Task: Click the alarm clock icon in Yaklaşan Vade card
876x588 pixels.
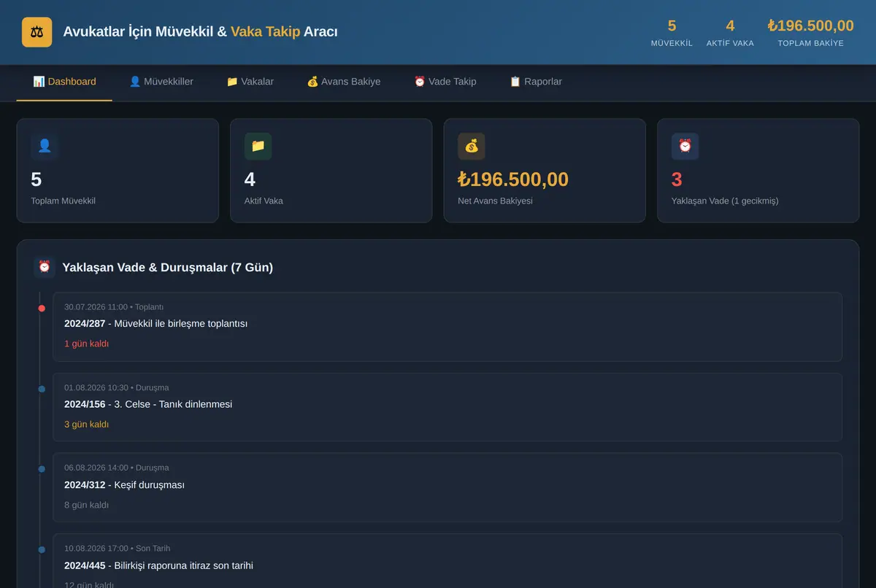Action: click(685, 146)
